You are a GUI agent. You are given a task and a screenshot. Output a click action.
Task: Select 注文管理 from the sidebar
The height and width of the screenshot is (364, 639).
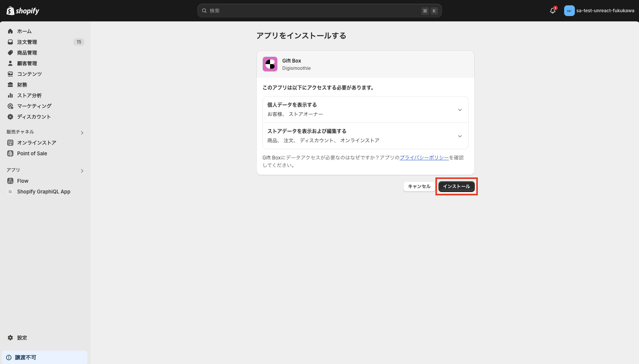coord(27,42)
